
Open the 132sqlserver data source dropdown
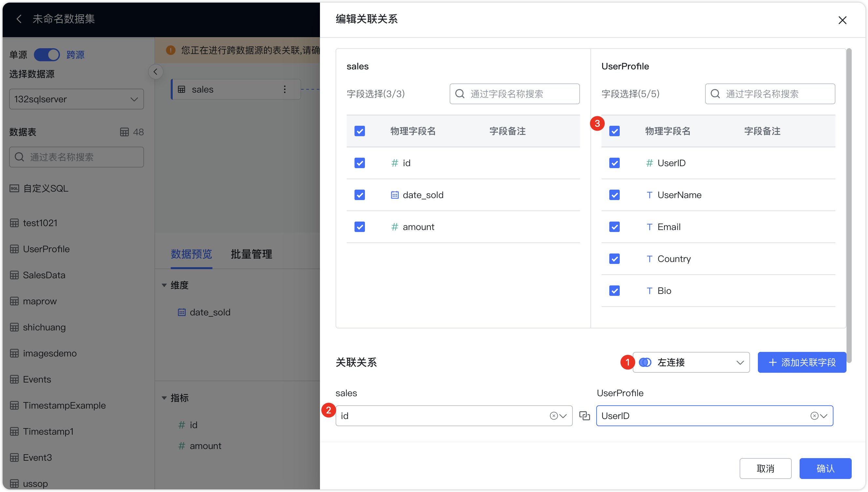[76, 99]
